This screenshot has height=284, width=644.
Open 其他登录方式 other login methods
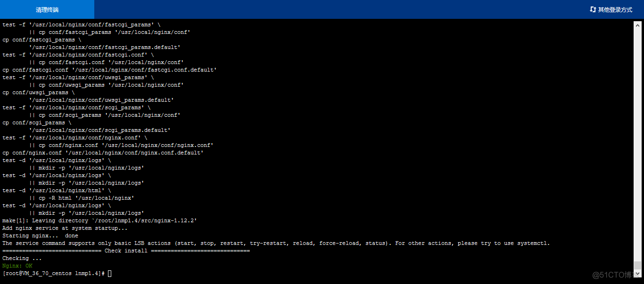[611, 9]
